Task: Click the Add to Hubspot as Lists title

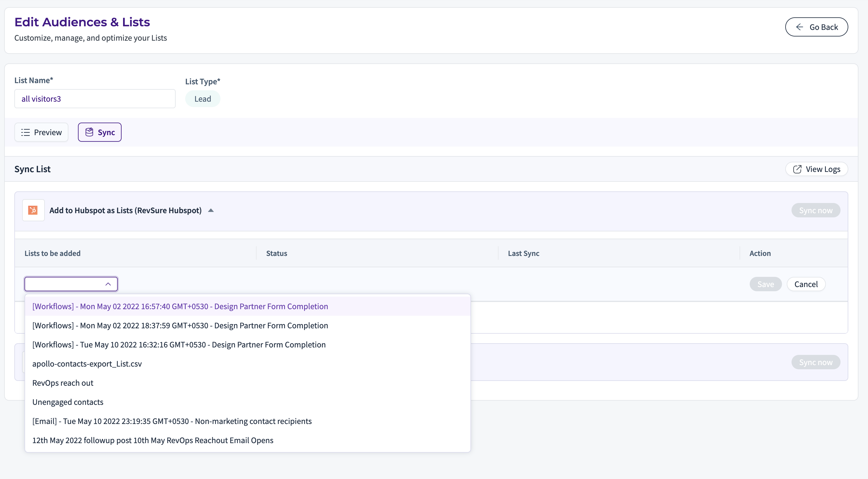Action: pos(125,210)
